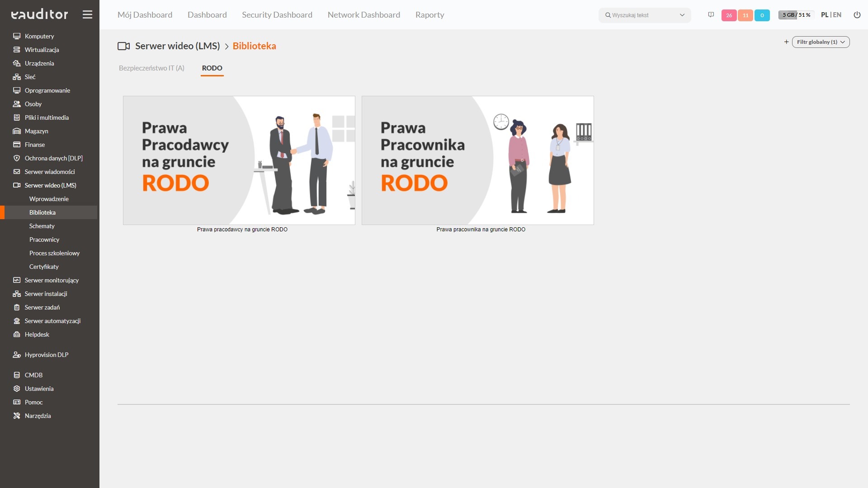Go to Certyfikaty submenu link
Viewport: 868px width, 488px height.
click(44, 267)
